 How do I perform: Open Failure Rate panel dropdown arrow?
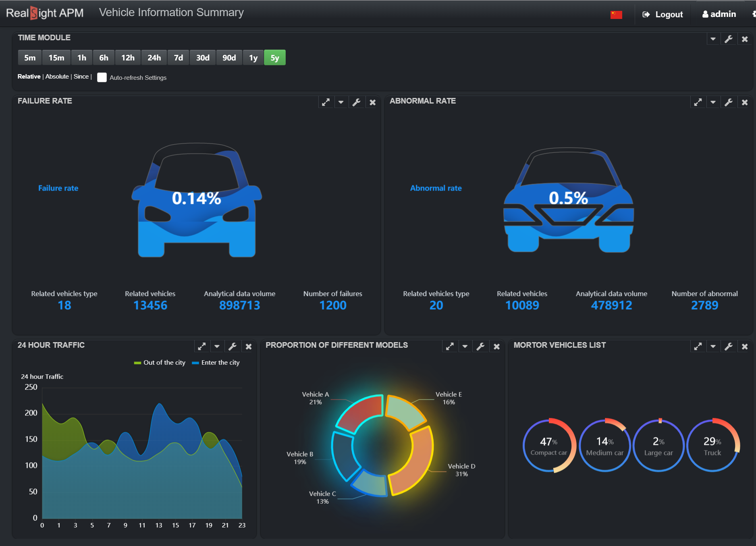341,102
